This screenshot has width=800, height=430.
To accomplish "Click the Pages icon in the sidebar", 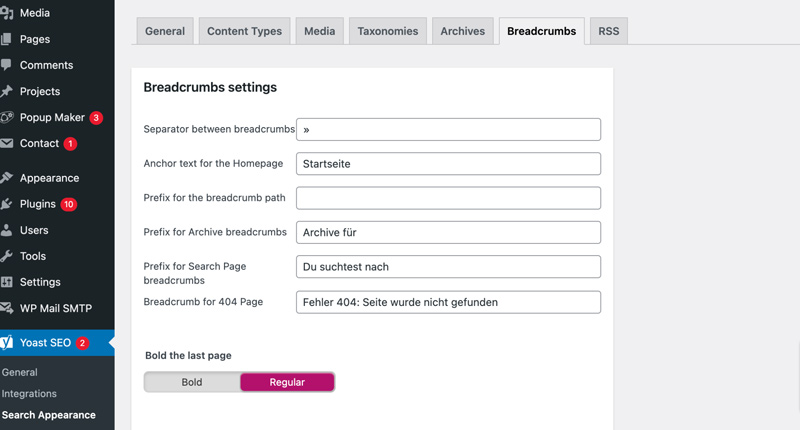I will tap(6, 39).
